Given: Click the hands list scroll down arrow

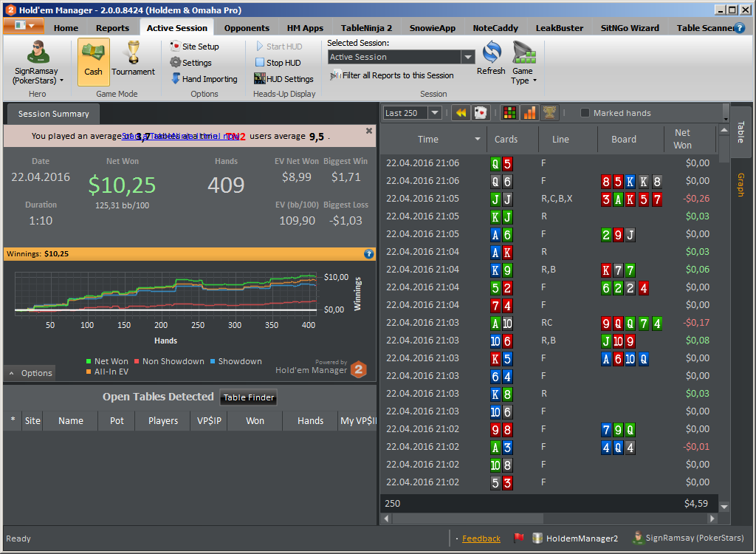Looking at the screenshot, I should 724,507.
